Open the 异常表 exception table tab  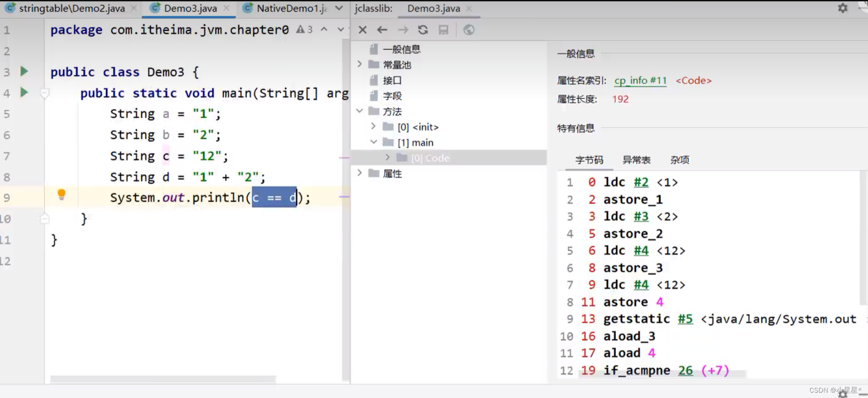pos(636,160)
